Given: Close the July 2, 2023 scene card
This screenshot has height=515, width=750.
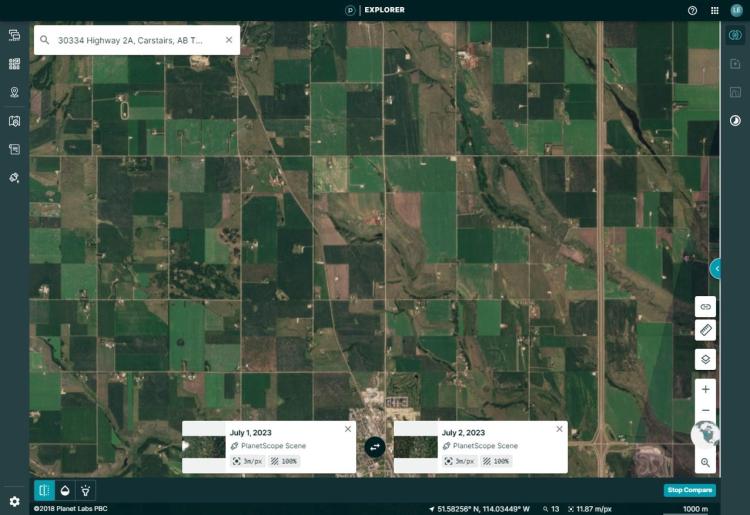Looking at the screenshot, I should (559, 429).
